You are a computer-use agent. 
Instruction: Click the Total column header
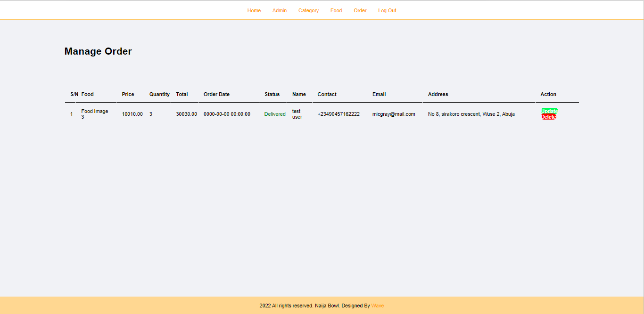coord(182,94)
